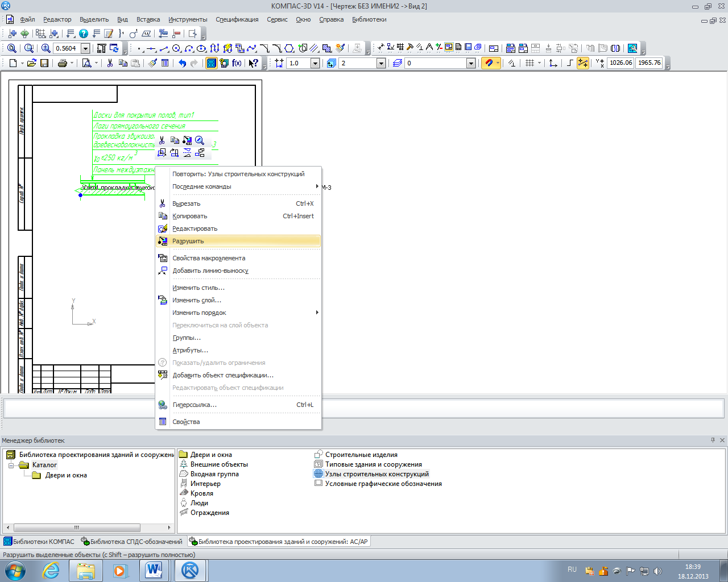Image resolution: width=728 pixels, height=582 pixels.
Task: Switch to the Библиотеки КОМПАС tab
Action: [39, 542]
